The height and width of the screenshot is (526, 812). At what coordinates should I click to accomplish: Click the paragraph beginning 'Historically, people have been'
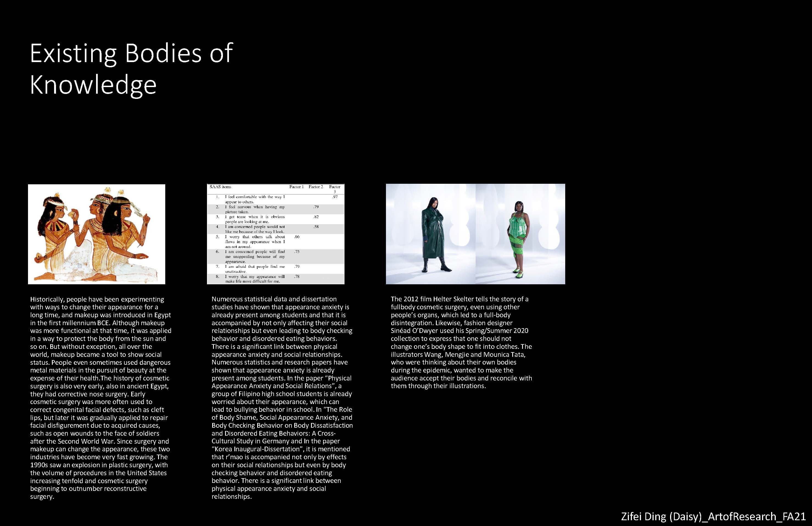pyautogui.click(x=101, y=398)
